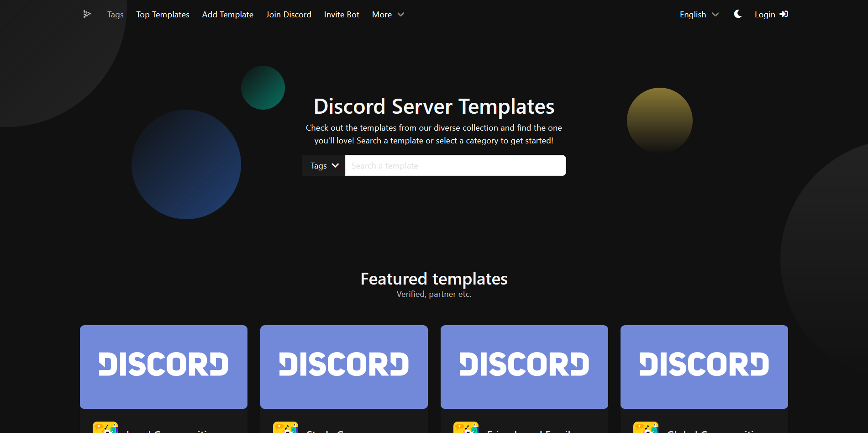
Task: Click the site logo in the navbar
Action: (x=87, y=14)
